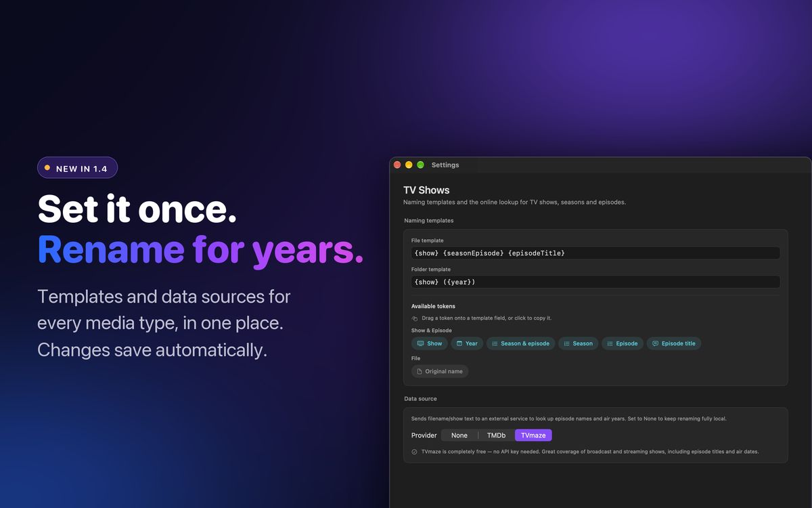The image size is (812, 508).
Task: Click the Data source label
Action: click(421, 399)
